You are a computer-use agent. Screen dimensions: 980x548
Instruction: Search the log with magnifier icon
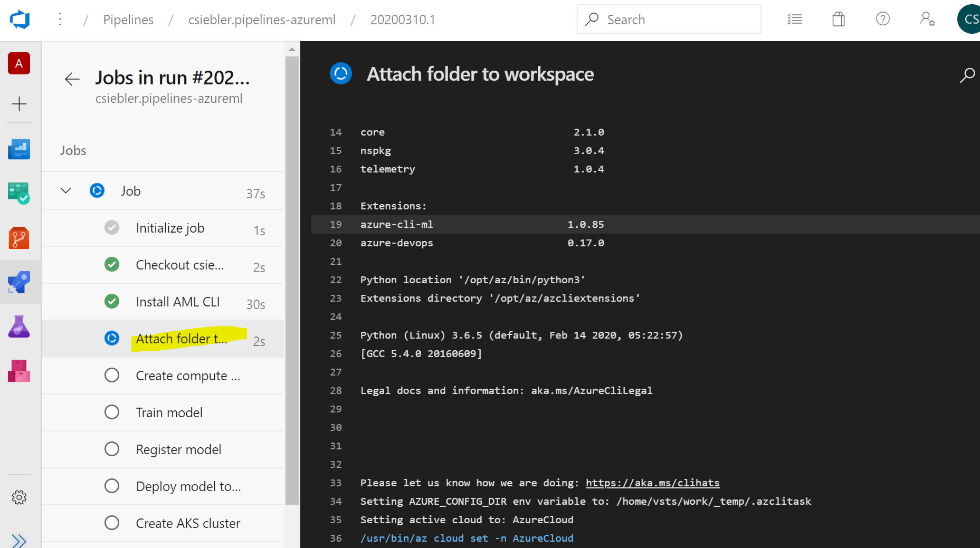coord(967,75)
